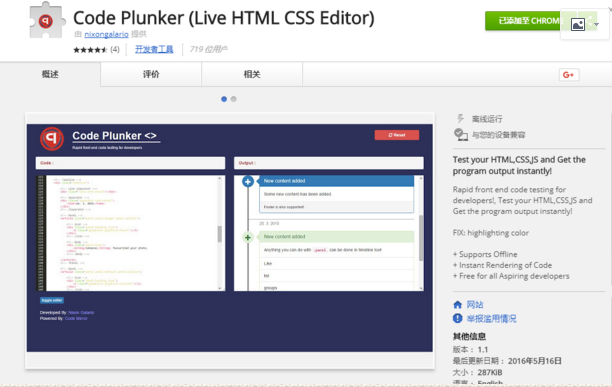This screenshot has width=612, height=387.
Task: Click the 'Code :' header bar in the screenshot
Action: click(130, 163)
